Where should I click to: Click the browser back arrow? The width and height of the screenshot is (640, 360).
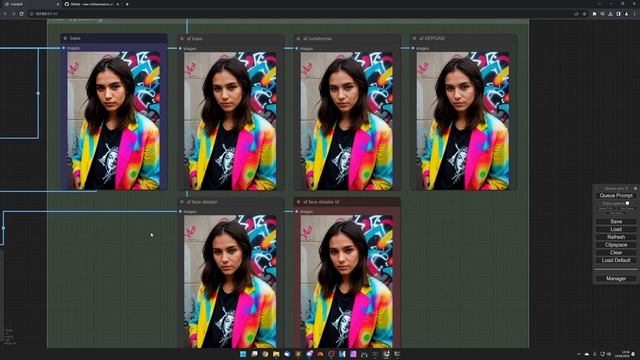(5, 13)
